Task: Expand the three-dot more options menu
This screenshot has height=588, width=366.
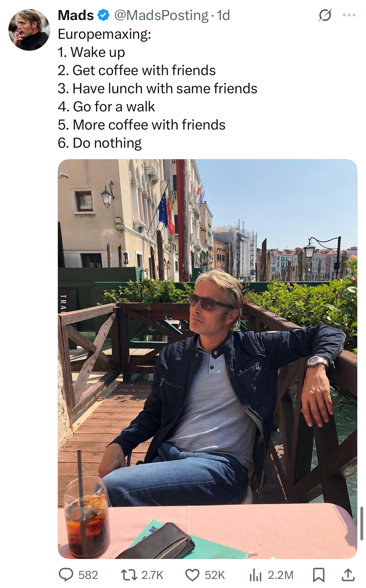Action: pos(349,15)
